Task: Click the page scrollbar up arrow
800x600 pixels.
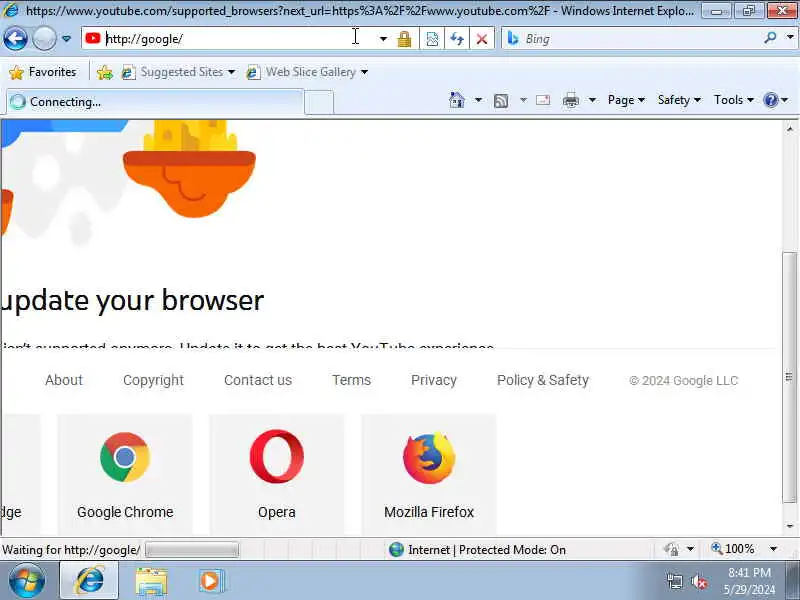Action: click(790, 128)
